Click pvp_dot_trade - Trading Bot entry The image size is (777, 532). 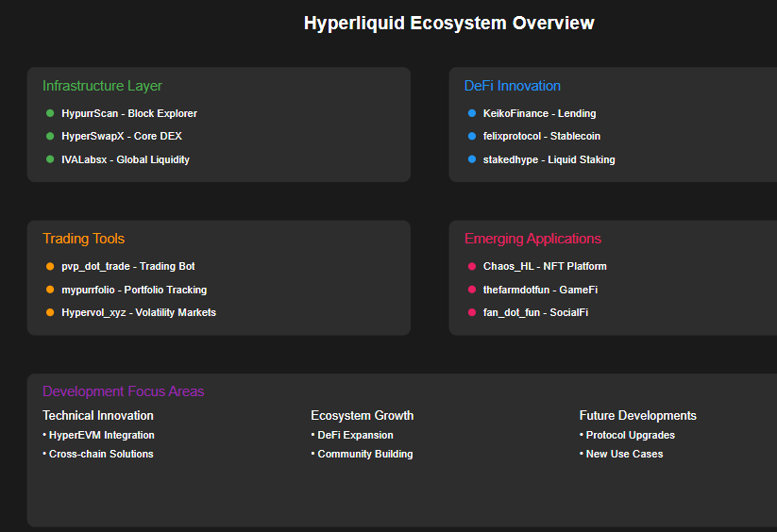coord(128,266)
